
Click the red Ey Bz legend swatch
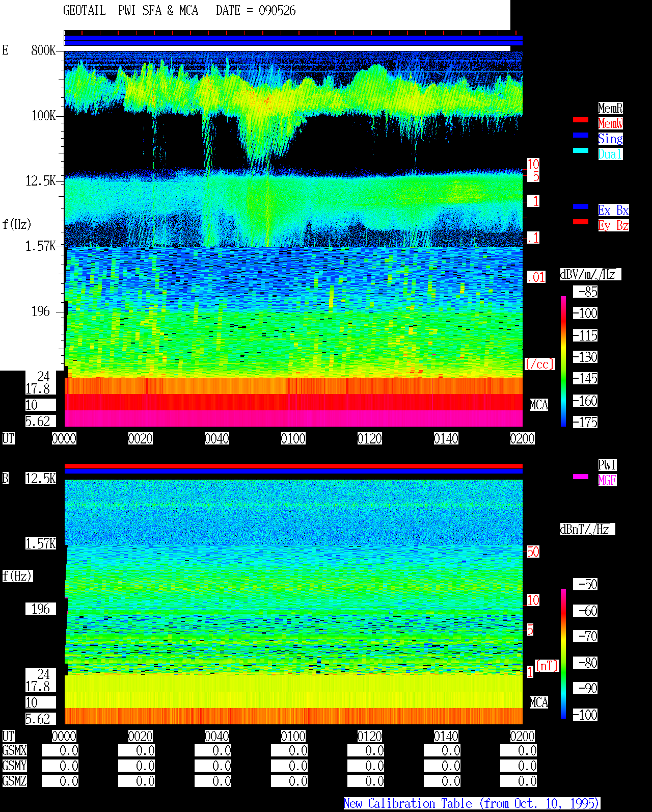(x=581, y=222)
